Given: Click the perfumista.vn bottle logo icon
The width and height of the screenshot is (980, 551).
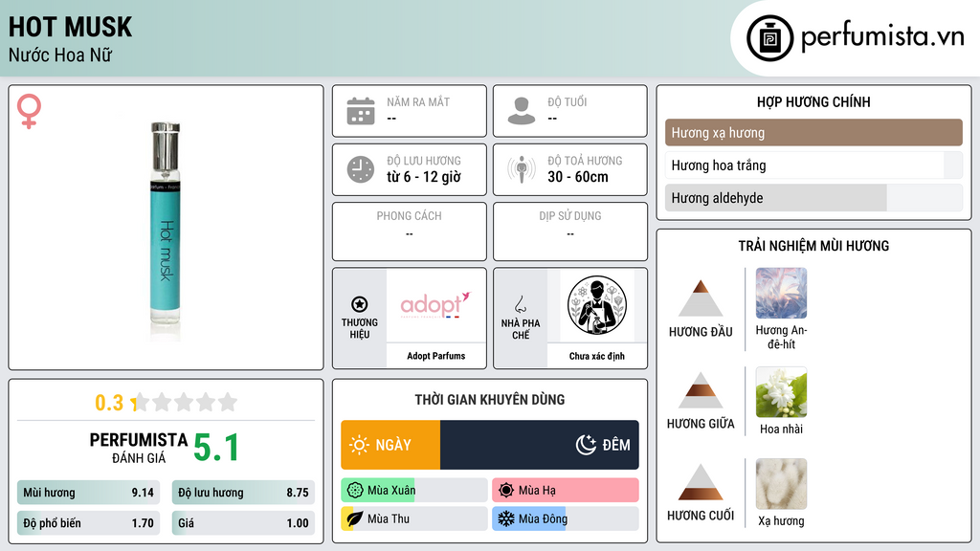Looking at the screenshot, I should [769, 38].
